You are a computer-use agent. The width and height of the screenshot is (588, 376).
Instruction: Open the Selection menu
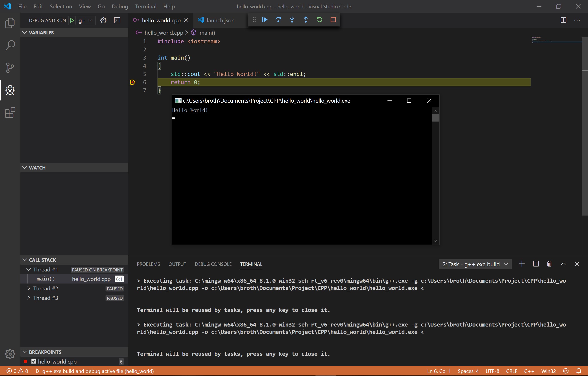61,6
